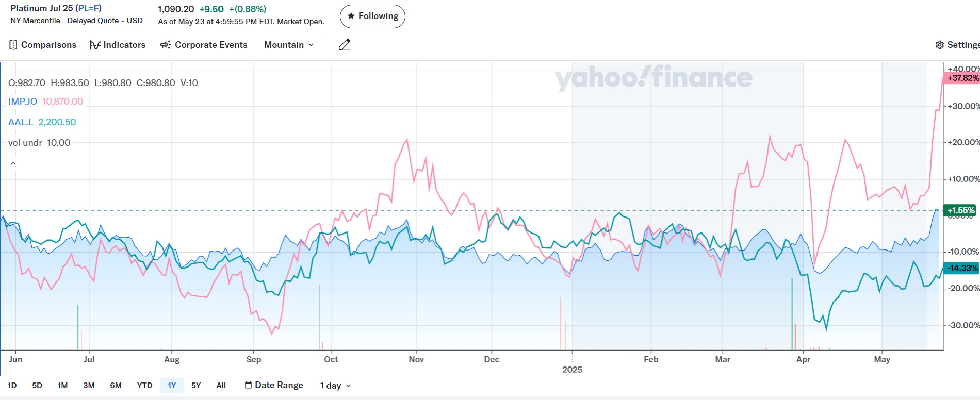Select the YTD time range
This screenshot has width=980, height=400.
pos(144,385)
